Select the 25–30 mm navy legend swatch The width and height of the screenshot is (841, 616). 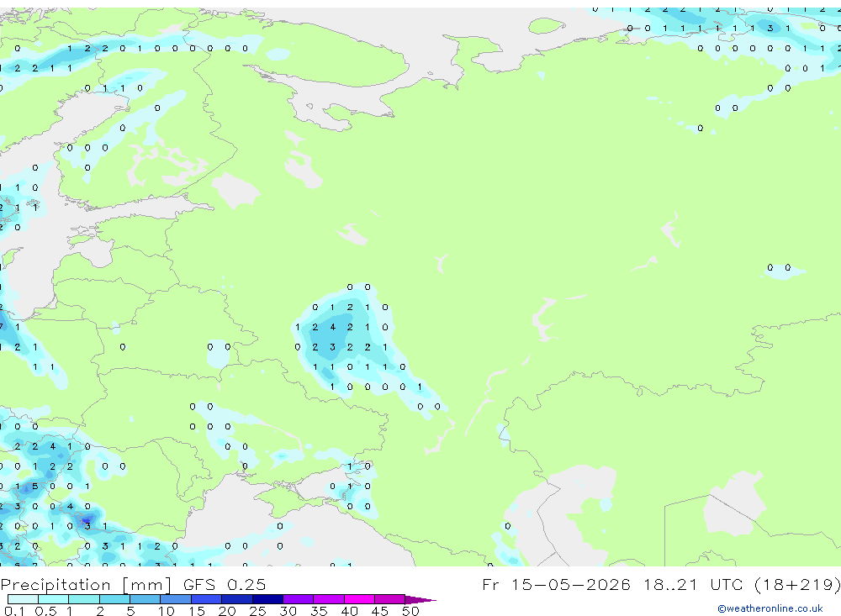click(x=267, y=599)
